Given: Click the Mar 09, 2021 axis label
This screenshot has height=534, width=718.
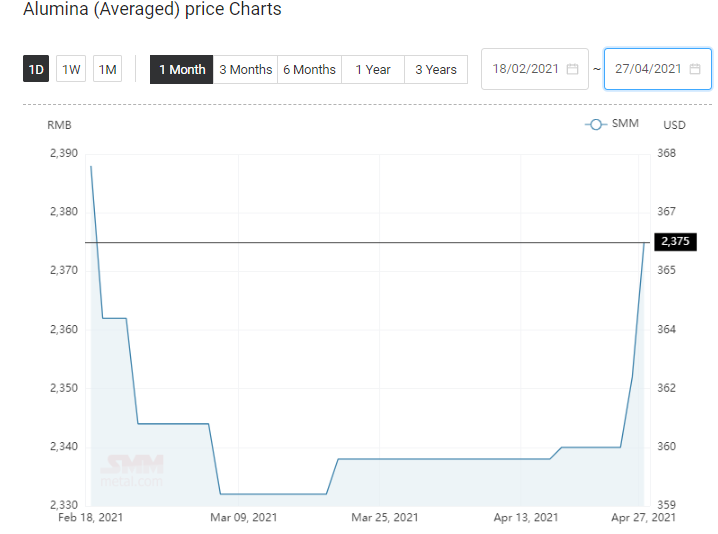Looking at the screenshot, I should [x=244, y=518].
